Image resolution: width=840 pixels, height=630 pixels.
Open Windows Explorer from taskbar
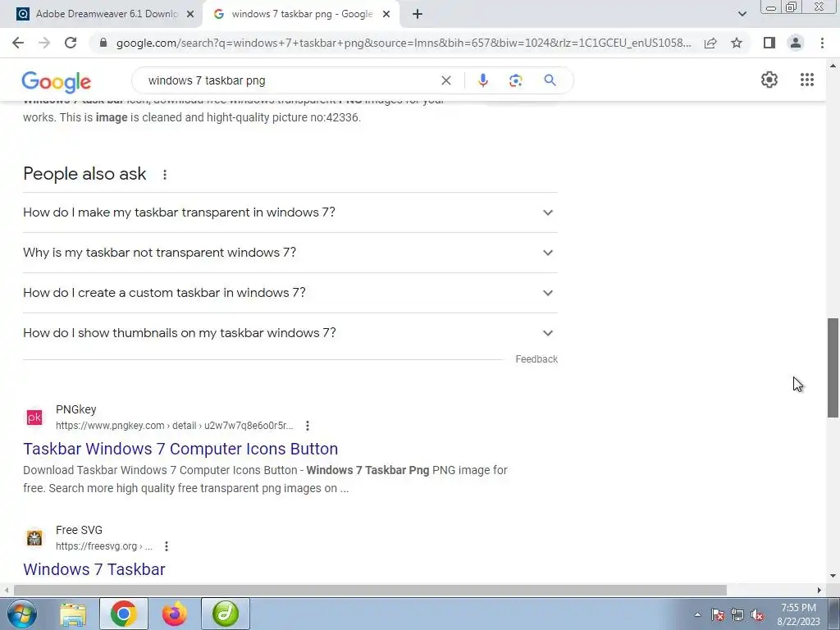coord(73,614)
